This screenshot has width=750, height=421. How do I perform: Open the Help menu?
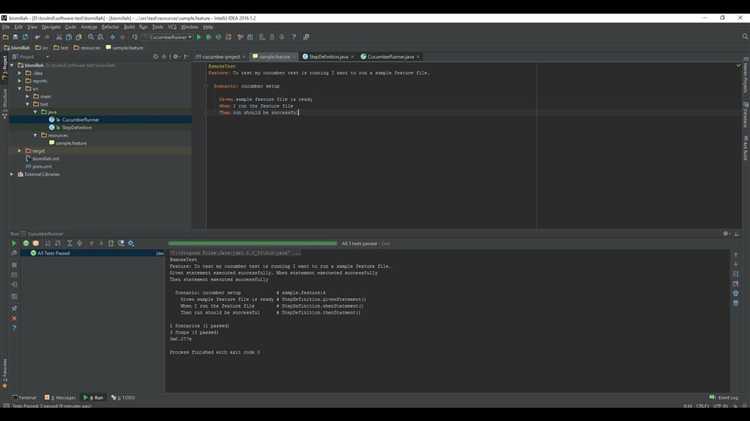(208, 27)
